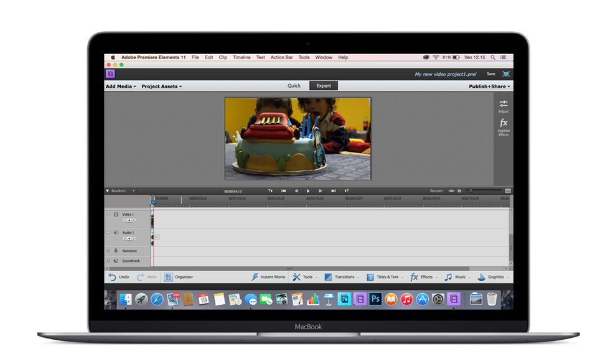Go to next edit point
This screenshot has height=364, width=610.
(x=334, y=191)
